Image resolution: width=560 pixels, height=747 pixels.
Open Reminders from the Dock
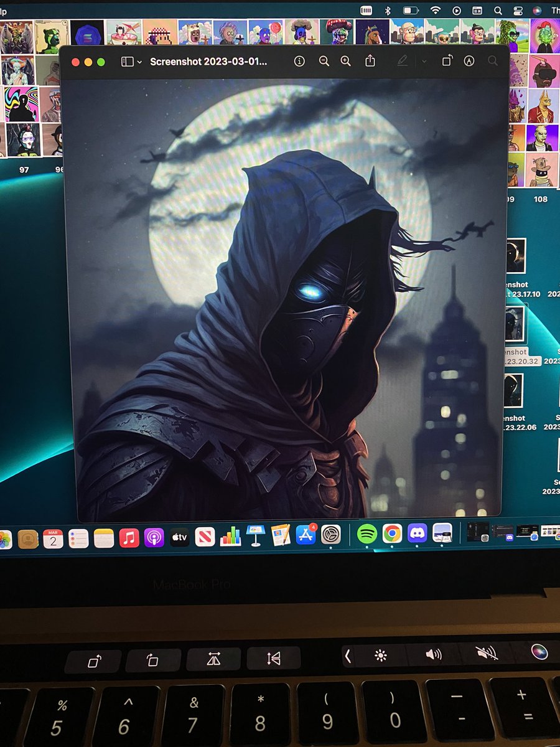click(78, 537)
